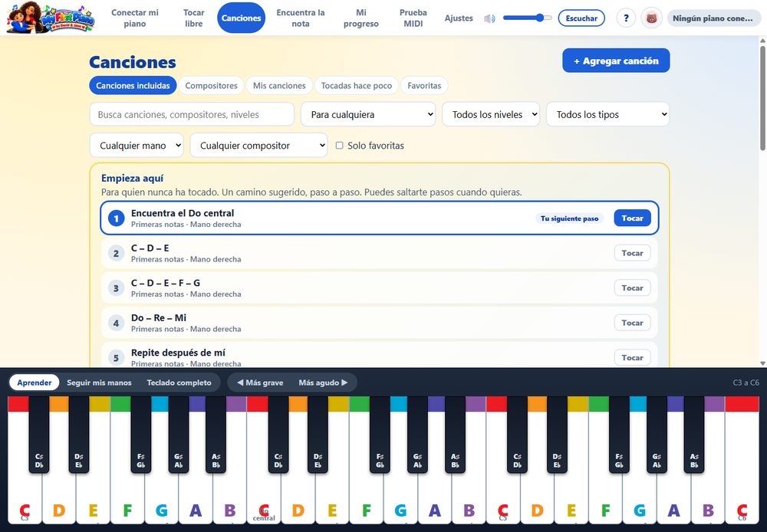Click the song search input field
Image resolution: width=767 pixels, height=532 pixels.
coord(192,114)
